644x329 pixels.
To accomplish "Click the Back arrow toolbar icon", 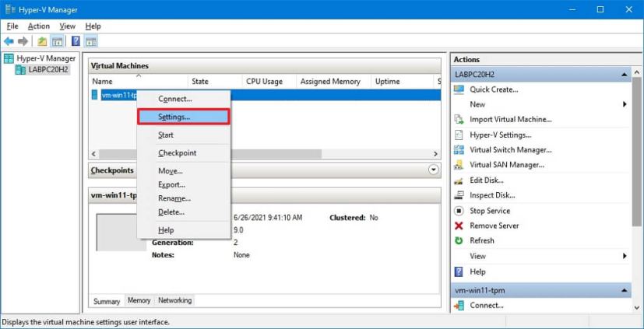I will coord(9,41).
